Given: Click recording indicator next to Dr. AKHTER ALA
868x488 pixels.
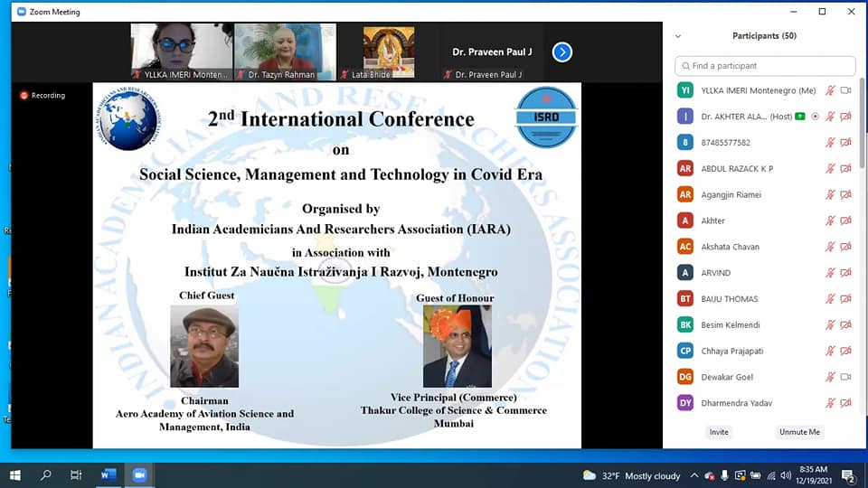Looking at the screenshot, I should pos(815,117).
